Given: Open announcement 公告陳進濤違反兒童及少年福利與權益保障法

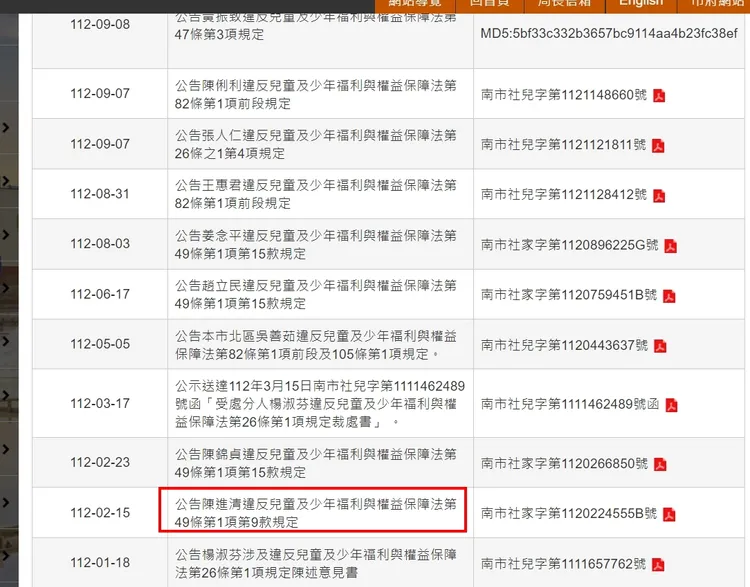Looking at the screenshot, I should (x=315, y=513).
